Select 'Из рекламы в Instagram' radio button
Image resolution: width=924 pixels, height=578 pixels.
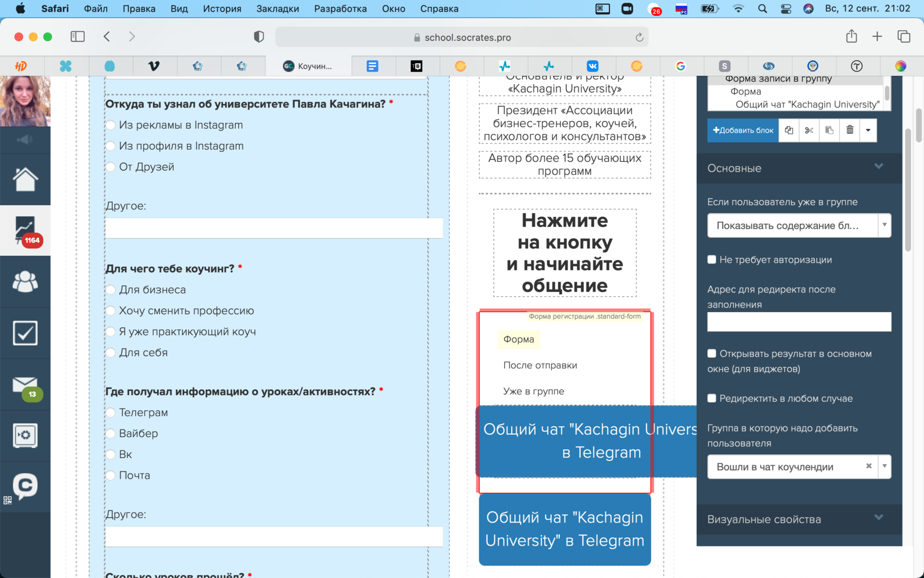[x=111, y=126]
